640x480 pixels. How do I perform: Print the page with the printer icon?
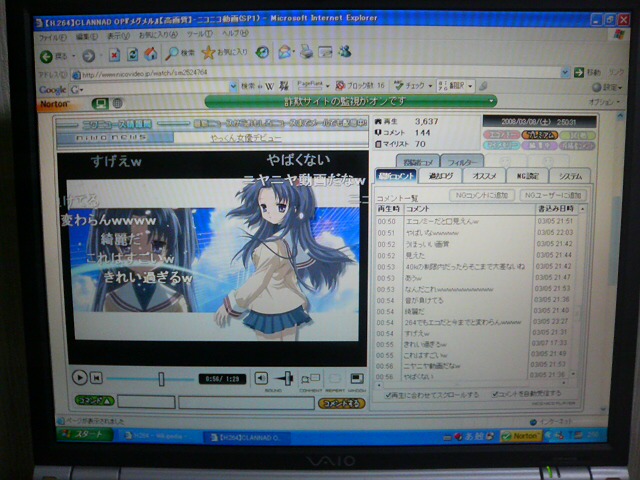(x=306, y=52)
